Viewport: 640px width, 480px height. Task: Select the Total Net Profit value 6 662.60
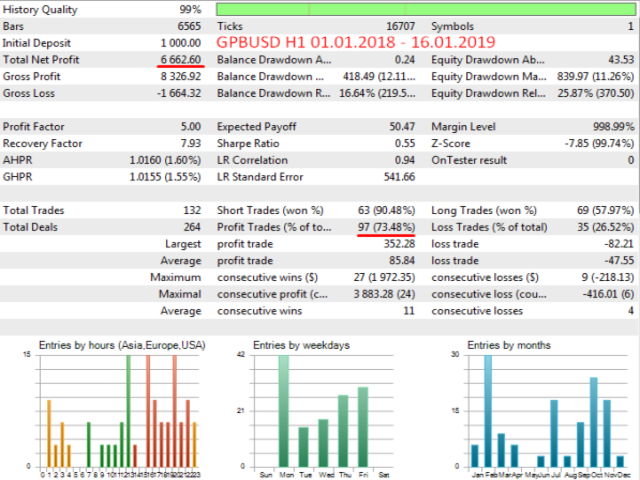point(181,61)
